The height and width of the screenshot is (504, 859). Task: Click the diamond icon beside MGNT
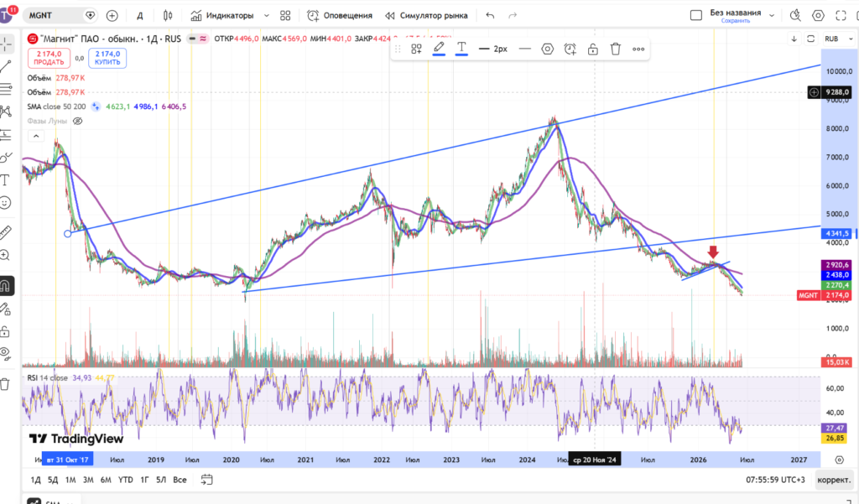[90, 15]
